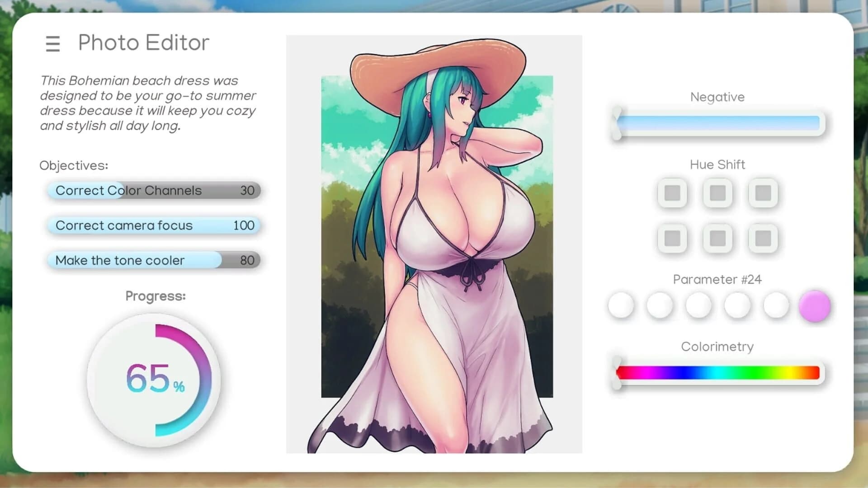Screen dimensions: 868x488
Task: Select the bottom-right Hue Shift square
Action: coord(762,239)
